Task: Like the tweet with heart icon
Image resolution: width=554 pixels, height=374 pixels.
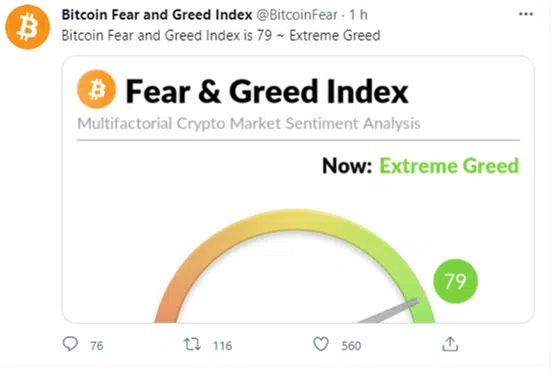Action: [x=321, y=344]
